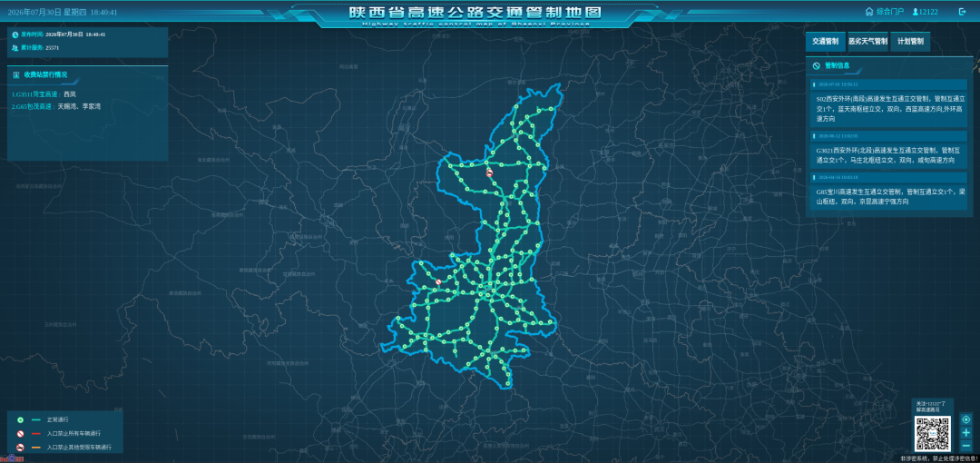Click the 累计服务 25571 counter
Screen dimensions: 980x463
click(53, 47)
